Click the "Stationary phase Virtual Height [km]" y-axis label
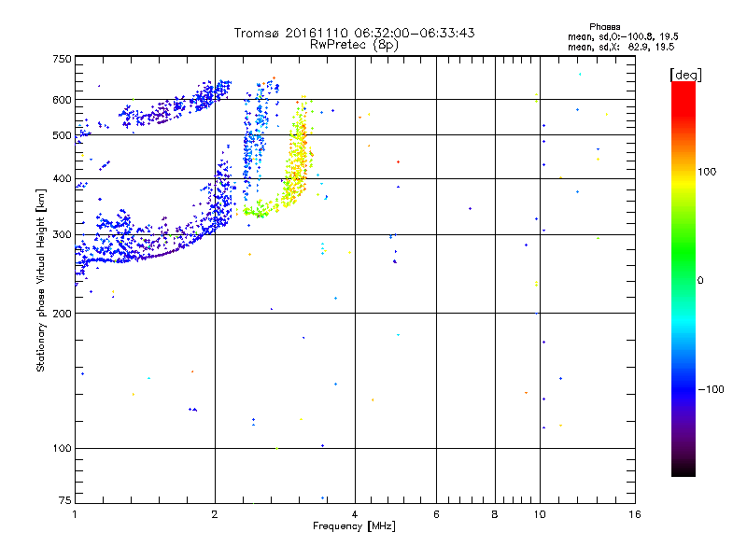 tap(41, 280)
